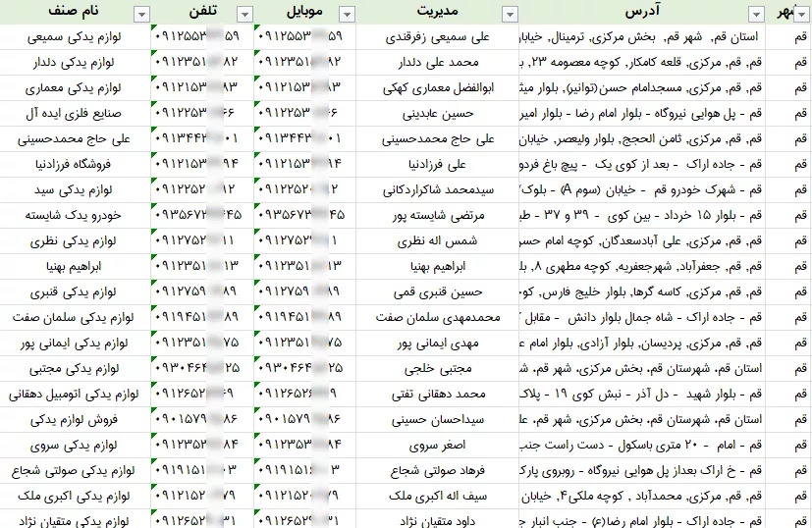Screen dimensions: 812x528
Task: Select address cell mentioning مسجدامام حسن
Action: 642,88
